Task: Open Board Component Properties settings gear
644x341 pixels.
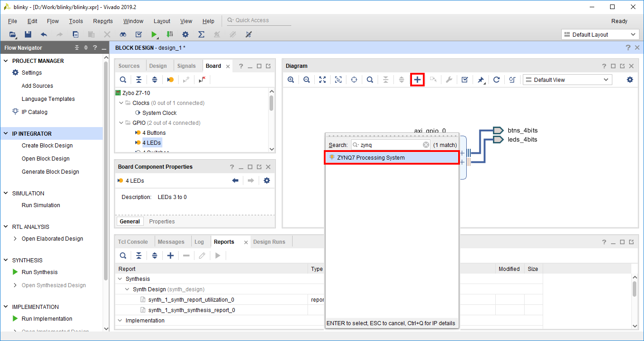Action: point(267,180)
